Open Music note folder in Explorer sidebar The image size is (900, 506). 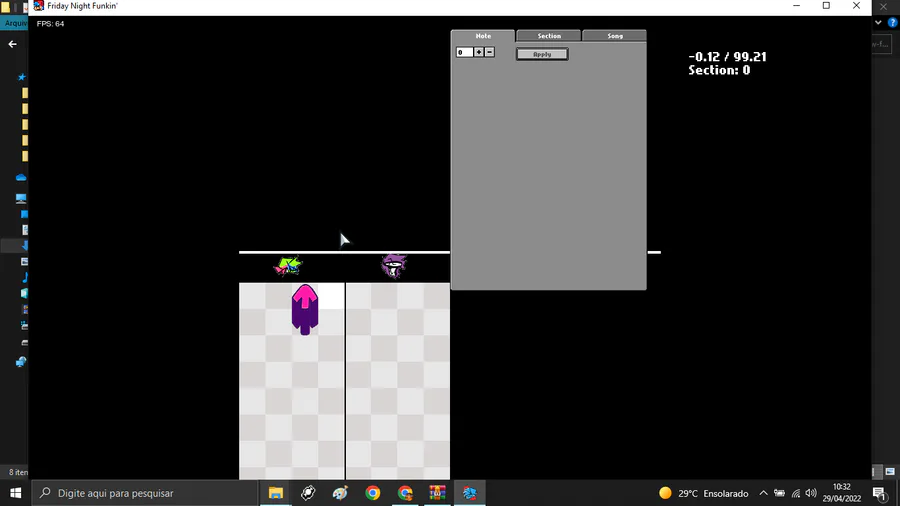point(25,278)
